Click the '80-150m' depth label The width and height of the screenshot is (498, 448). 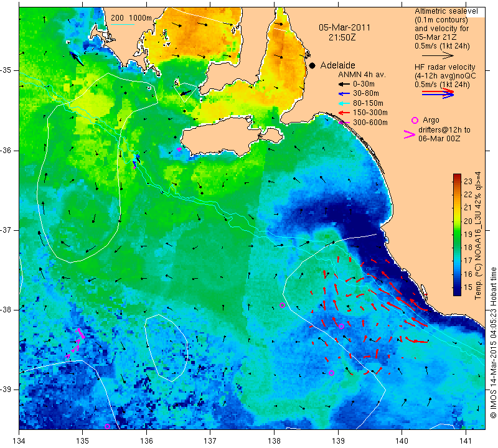(368, 103)
